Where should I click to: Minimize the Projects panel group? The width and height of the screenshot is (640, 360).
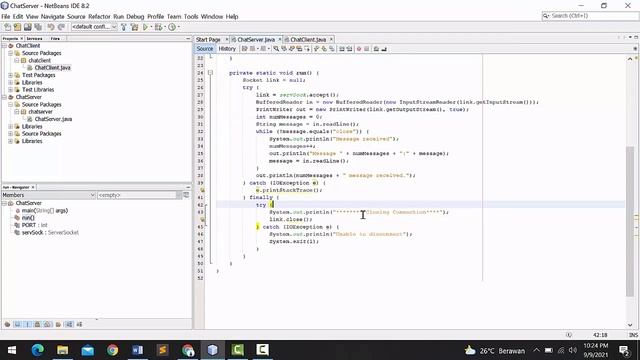[188, 38]
